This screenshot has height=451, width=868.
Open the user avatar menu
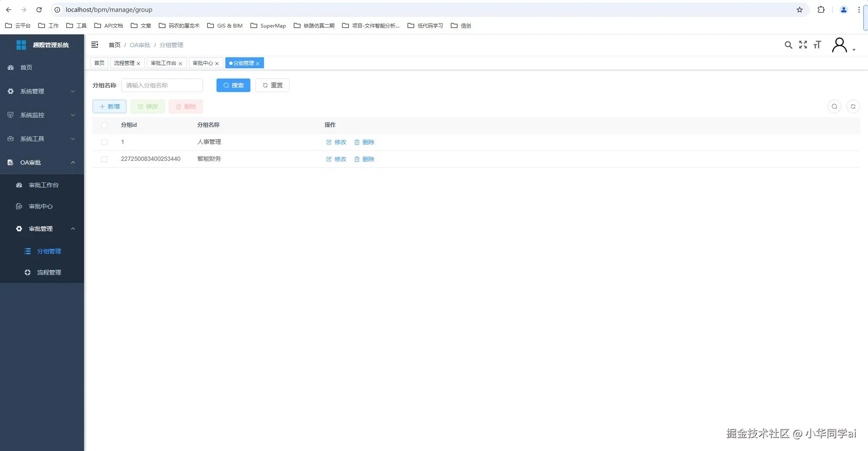click(x=843, y=45)
